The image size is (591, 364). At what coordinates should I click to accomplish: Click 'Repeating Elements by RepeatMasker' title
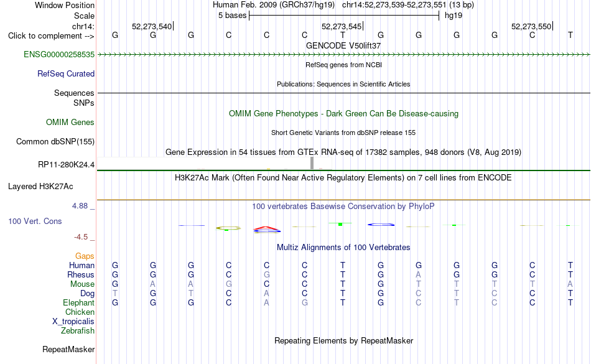point(343,341)
